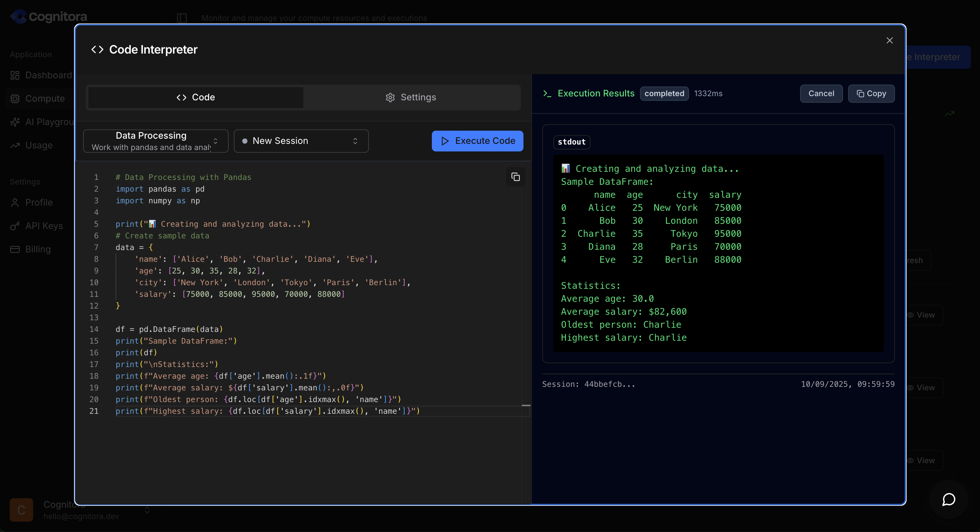Screen dimensions: 980x532
Task: Expand the Cognitora account switcher
Action: pos(147,510)
